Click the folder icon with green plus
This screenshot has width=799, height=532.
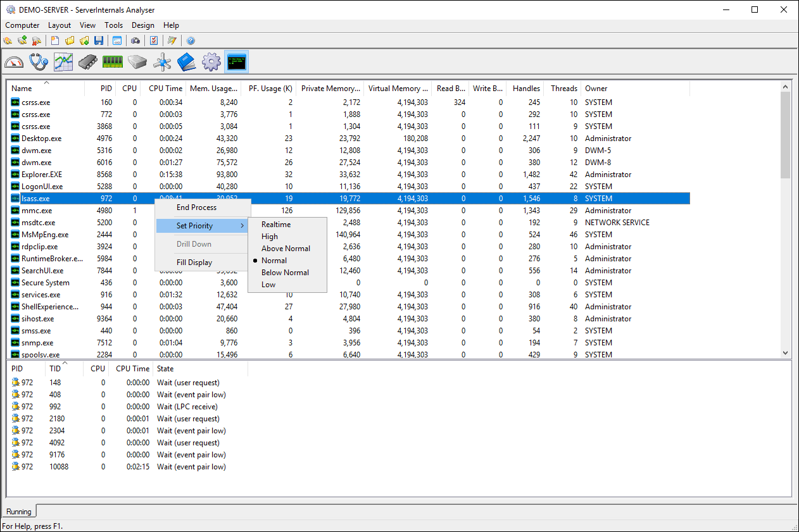coord(84,40)
